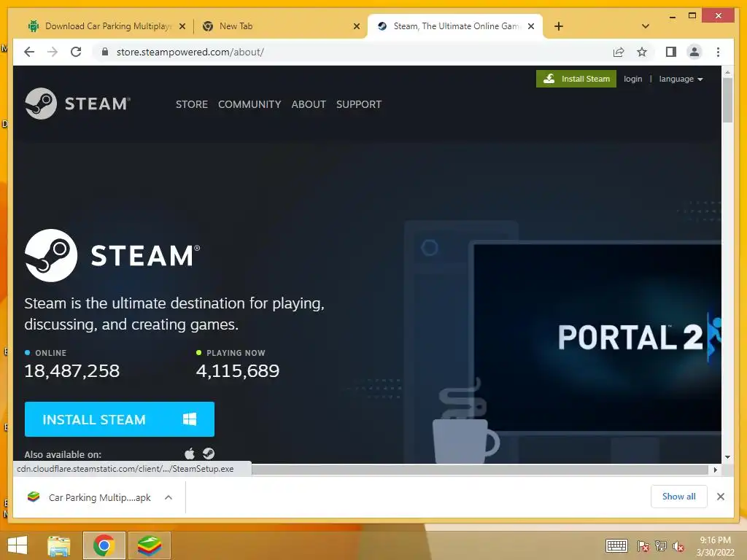
Task: Click horizontal scrollbar right arrow
Action: pyautogui.click(x=715, y=470)
